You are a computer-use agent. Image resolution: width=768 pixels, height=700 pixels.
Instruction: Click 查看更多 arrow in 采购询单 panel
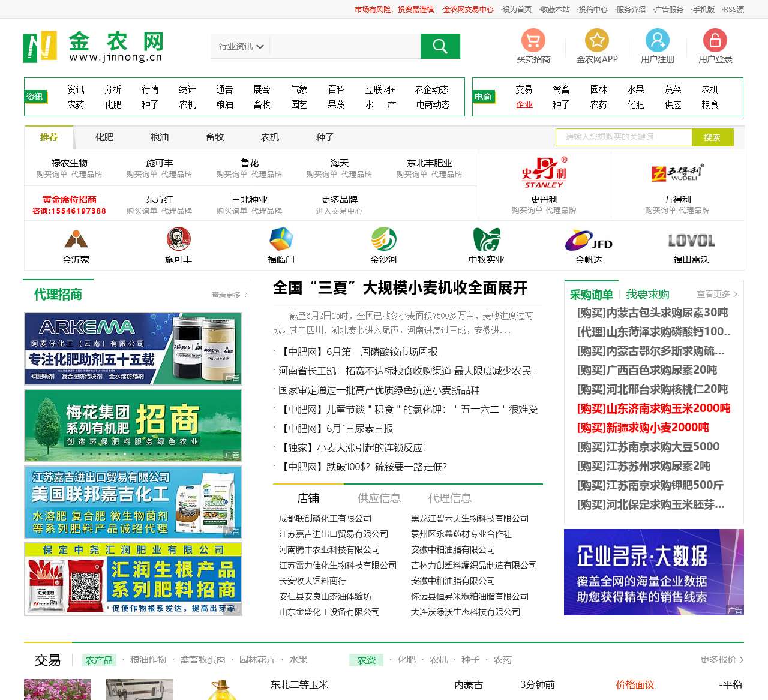coord(716,294)
